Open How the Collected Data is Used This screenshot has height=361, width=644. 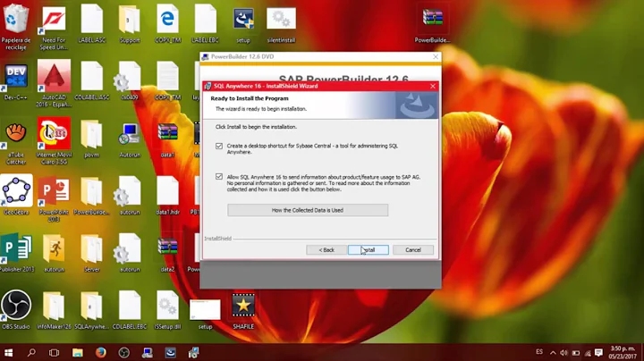pyautogui.click(x=308, y=210)
